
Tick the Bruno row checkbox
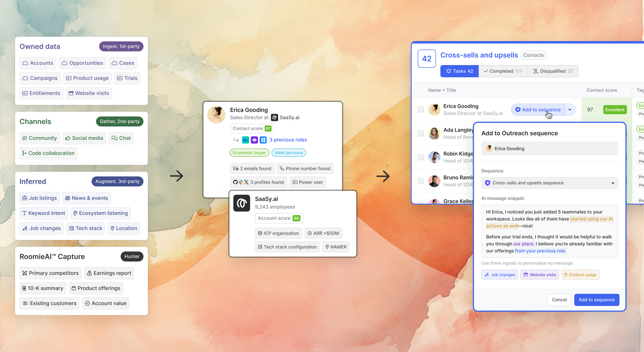[x=421, y=181]
